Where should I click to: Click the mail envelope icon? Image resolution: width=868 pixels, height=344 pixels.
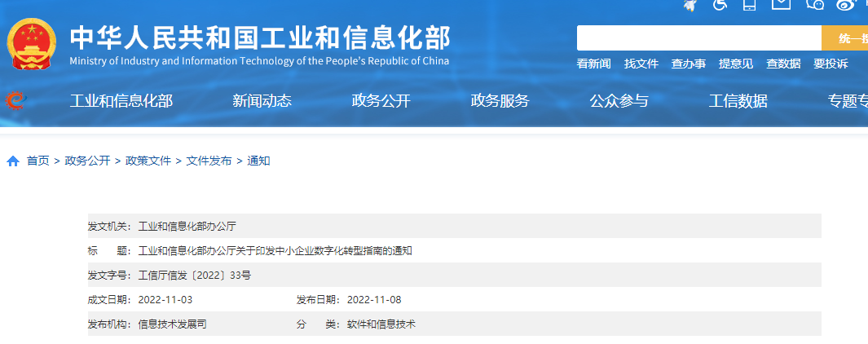coord(781,4)
